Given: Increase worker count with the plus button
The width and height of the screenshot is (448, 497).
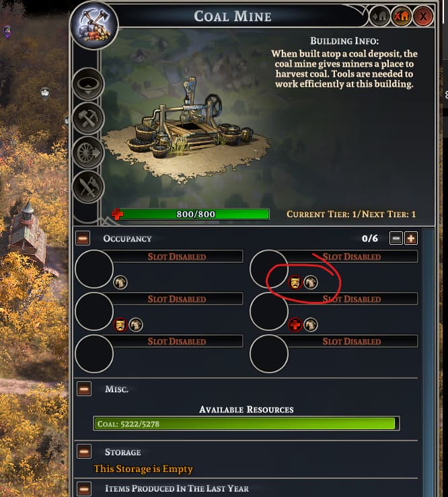Looking at the screenshot, I should 410,238.
